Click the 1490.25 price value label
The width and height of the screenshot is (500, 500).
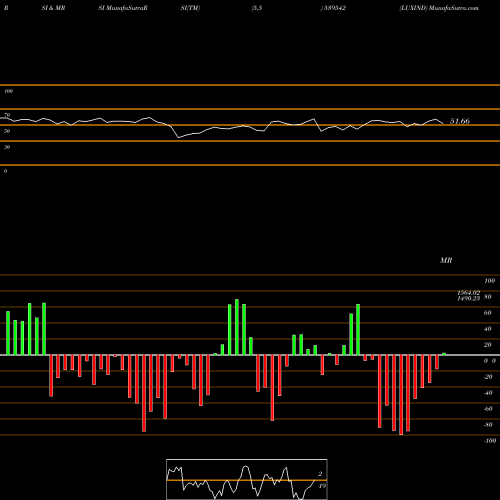(x=469, y=298)
